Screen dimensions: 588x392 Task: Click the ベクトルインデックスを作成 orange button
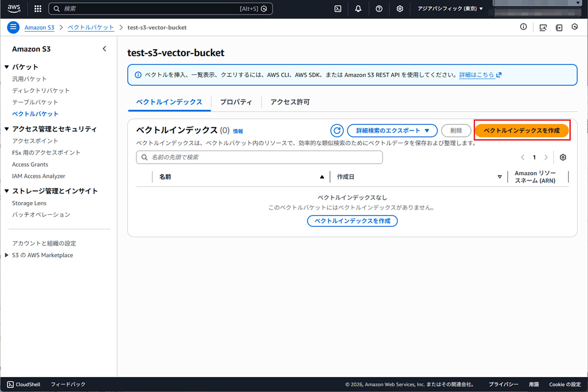tap(522, 130)
